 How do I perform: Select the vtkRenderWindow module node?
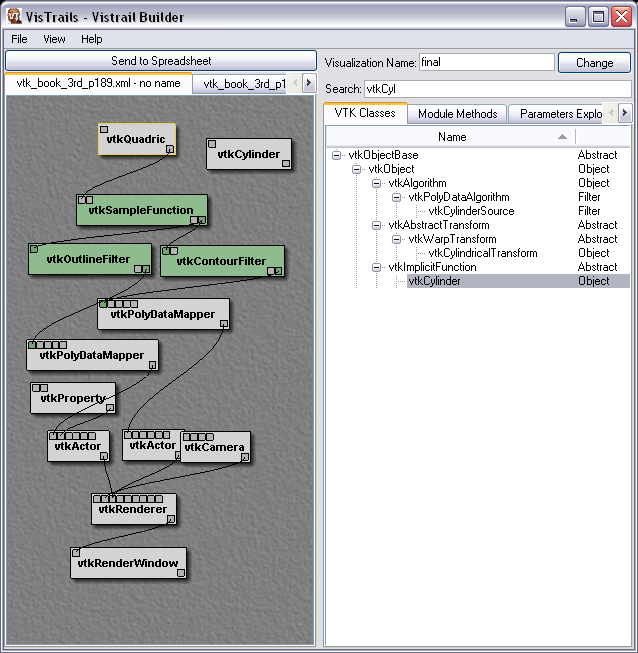click(128, 563)
